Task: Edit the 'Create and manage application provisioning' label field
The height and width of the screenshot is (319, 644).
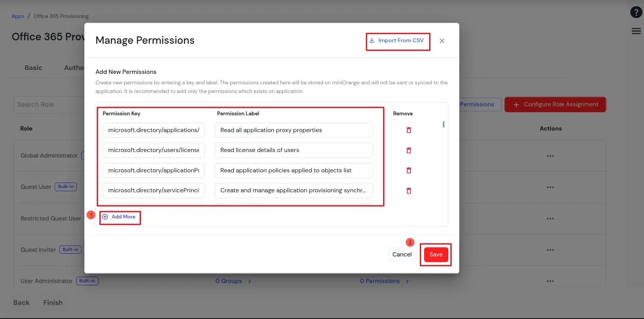Action: pyautogui.click(x=294, y=190)
